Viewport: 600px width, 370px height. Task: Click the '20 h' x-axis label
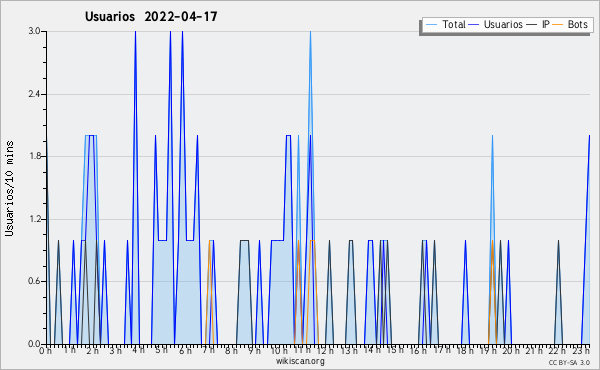click(512, 350)
